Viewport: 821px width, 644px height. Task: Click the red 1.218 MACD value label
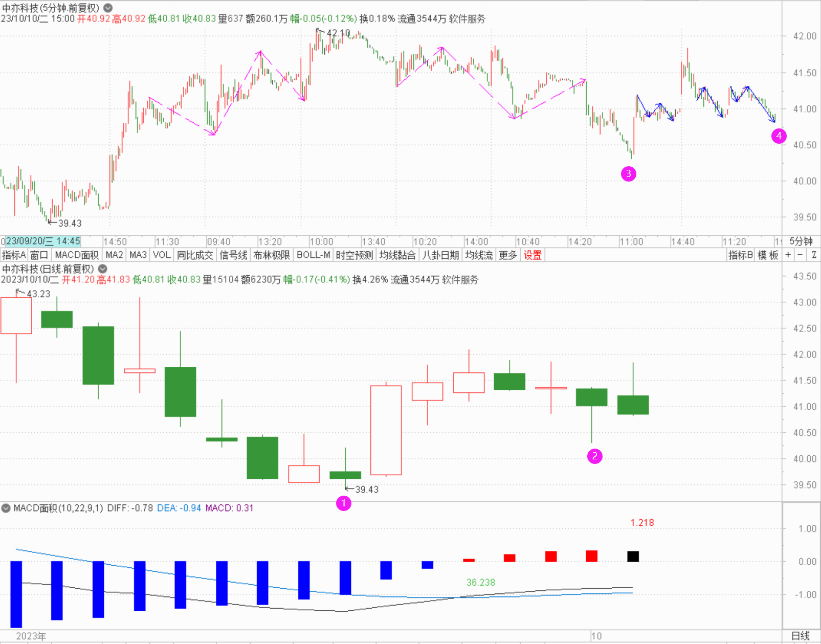[x=642, y=522]
